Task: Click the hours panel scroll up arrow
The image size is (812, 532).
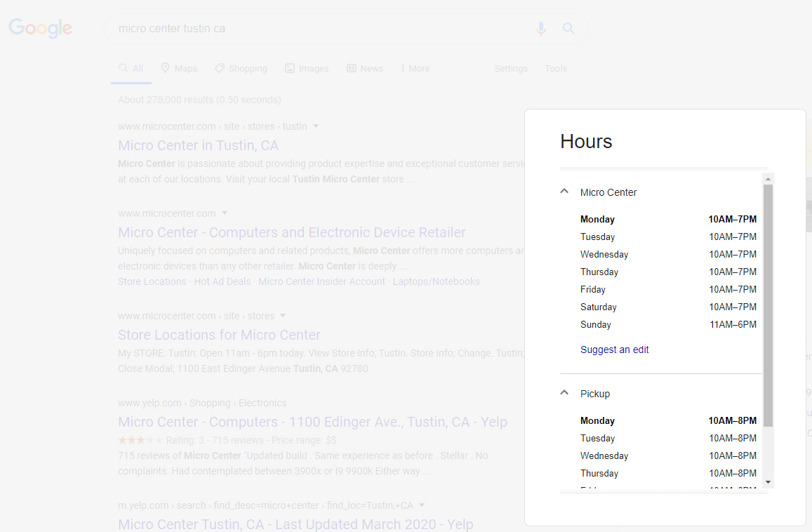Action: tap(768, 179)
